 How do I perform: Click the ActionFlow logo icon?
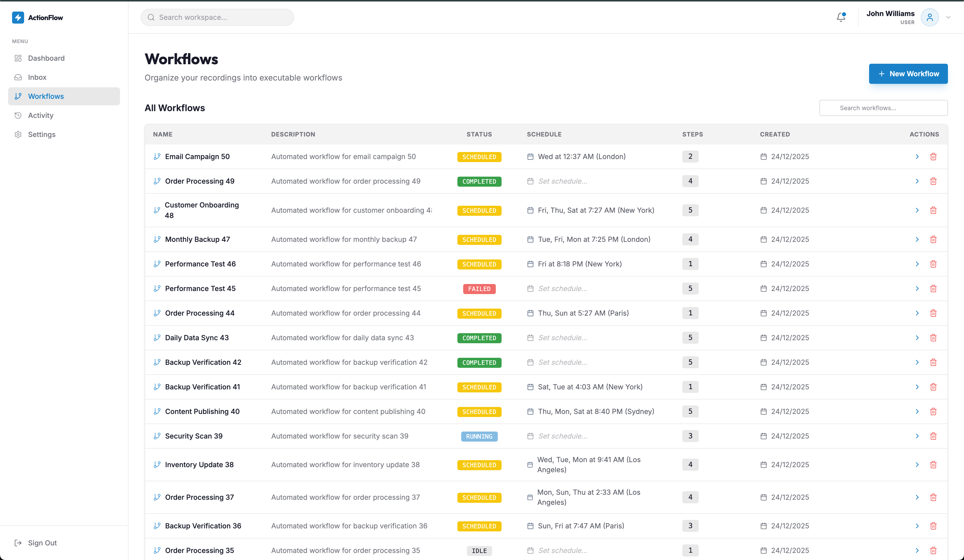(x=18, y=17)
